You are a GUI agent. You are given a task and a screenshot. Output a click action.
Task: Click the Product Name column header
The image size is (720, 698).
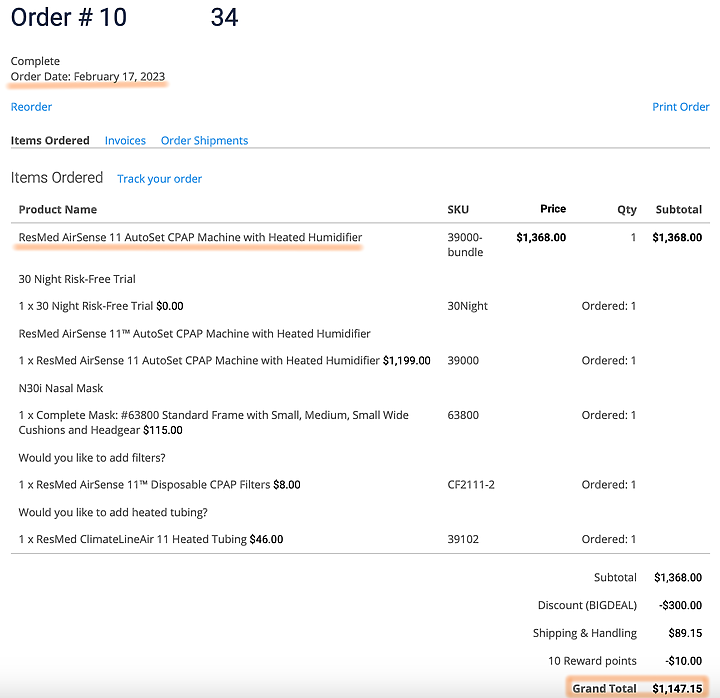pos(58,209)
